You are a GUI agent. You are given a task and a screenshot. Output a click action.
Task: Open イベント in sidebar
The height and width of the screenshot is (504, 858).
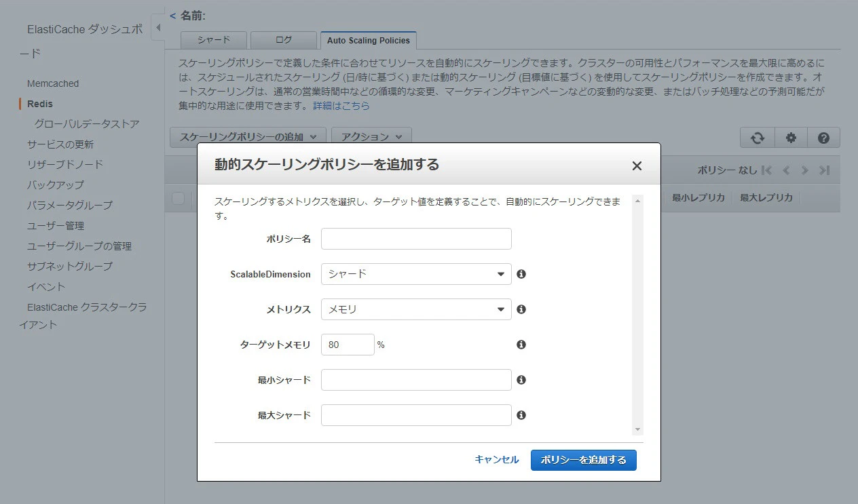click(46, 287)
